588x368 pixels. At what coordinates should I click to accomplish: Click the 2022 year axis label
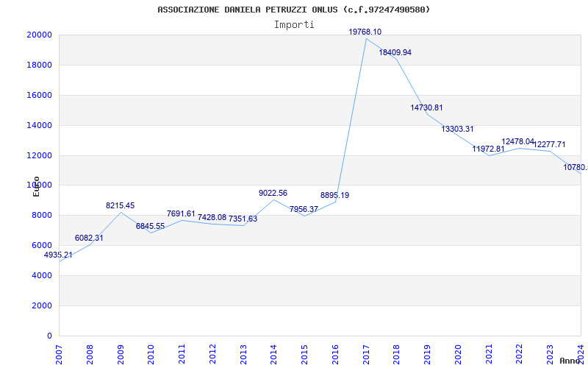[520, 355]
